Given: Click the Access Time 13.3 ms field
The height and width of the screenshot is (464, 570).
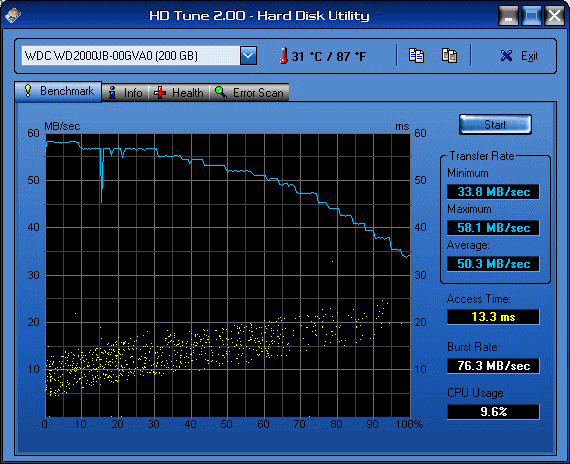Looking at the screenshot, I should (493, 317).
